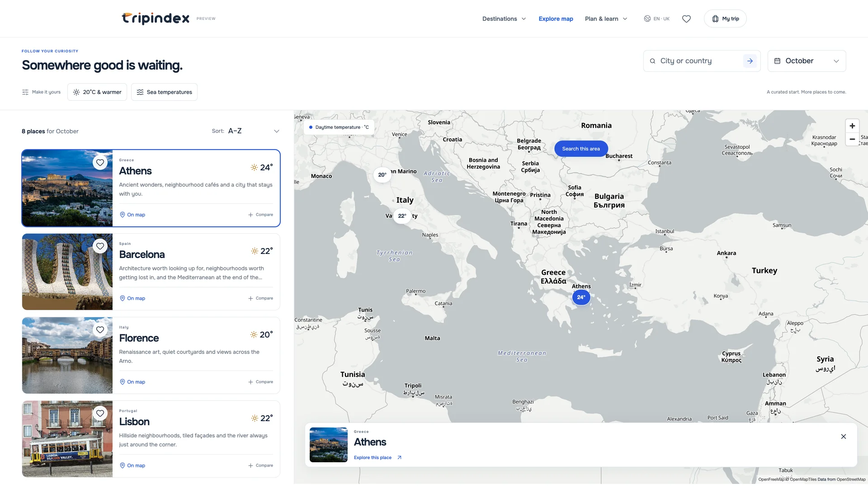
Task: Toggle the 20°C & warmer filter
Action: point(97,92)
